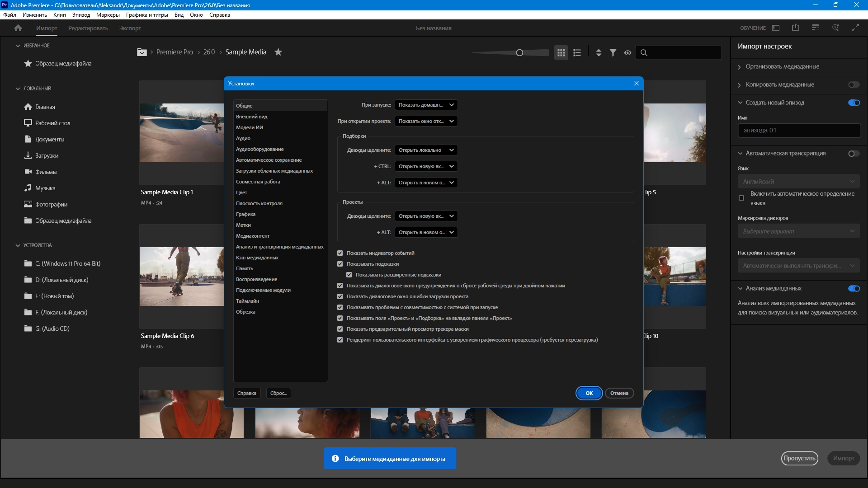The height and width of the screenshot is (488, 868).
Task: Open the Clip menu
Action: 59,15
